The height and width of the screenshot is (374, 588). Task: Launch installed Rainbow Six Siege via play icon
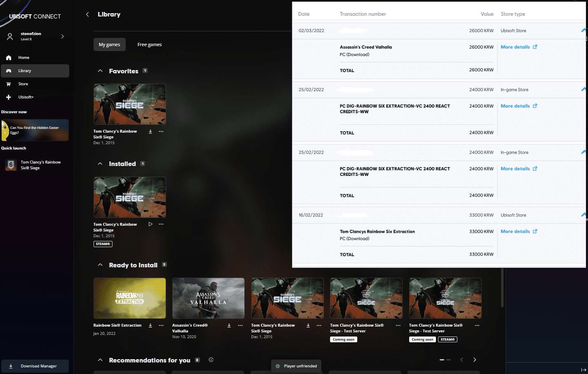point(150,224)
